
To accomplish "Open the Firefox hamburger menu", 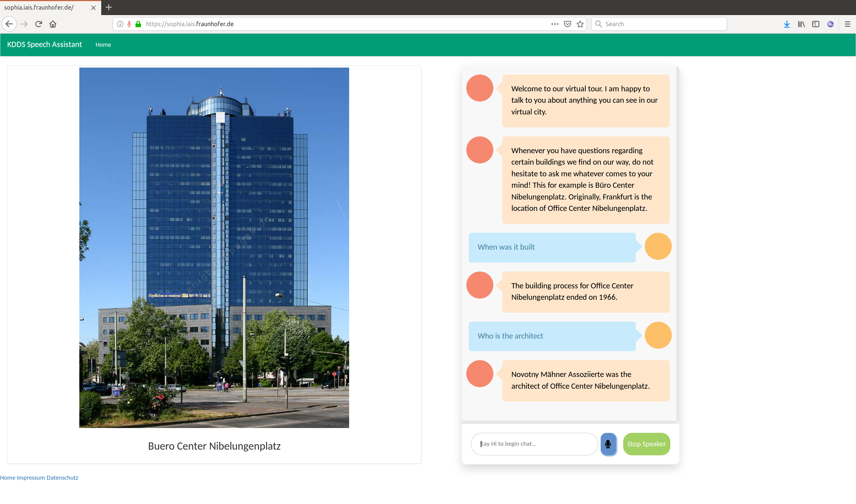I will [847, 24].
